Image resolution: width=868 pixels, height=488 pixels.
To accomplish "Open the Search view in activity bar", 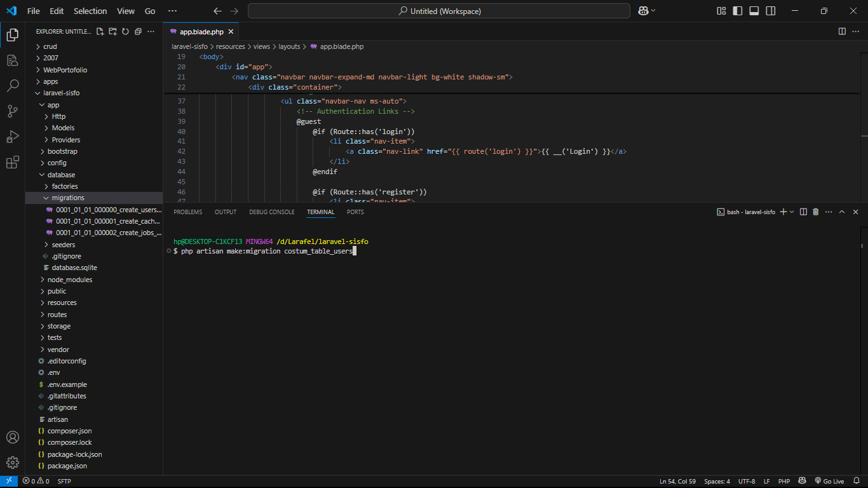I will (13, 86).
